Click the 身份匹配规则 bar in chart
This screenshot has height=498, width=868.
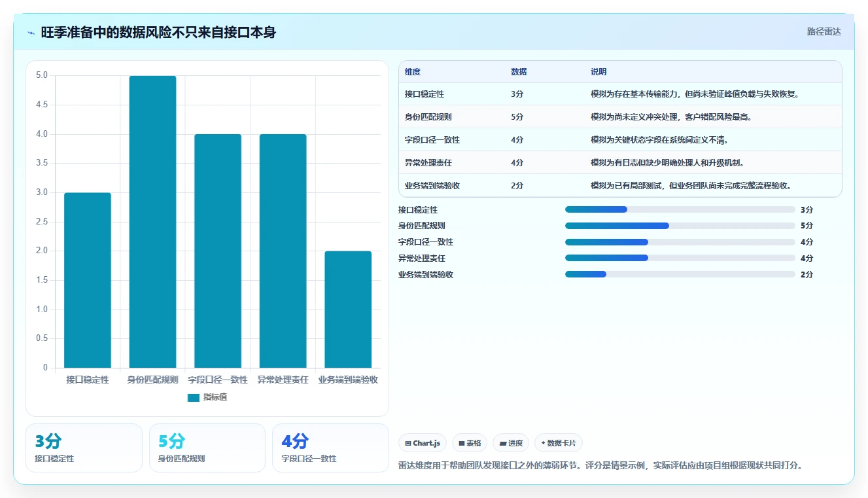[x=152, y=222]
